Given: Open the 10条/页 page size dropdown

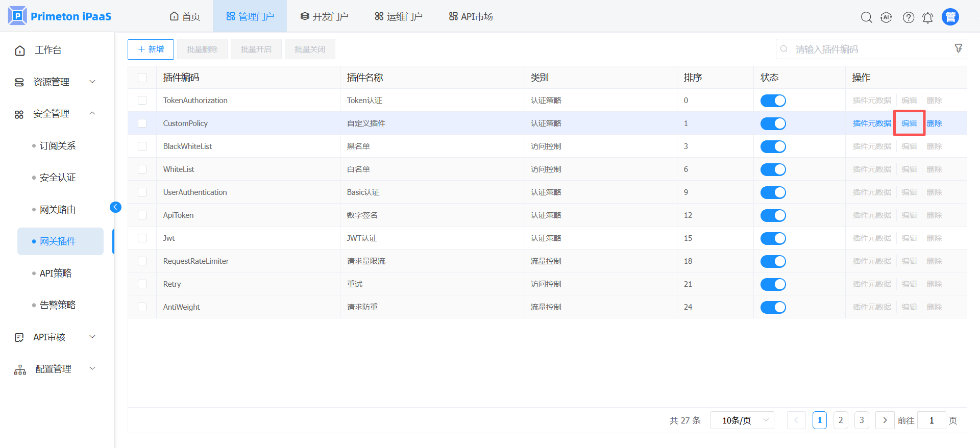Looking at the screenshot, I should click(742, 420).
